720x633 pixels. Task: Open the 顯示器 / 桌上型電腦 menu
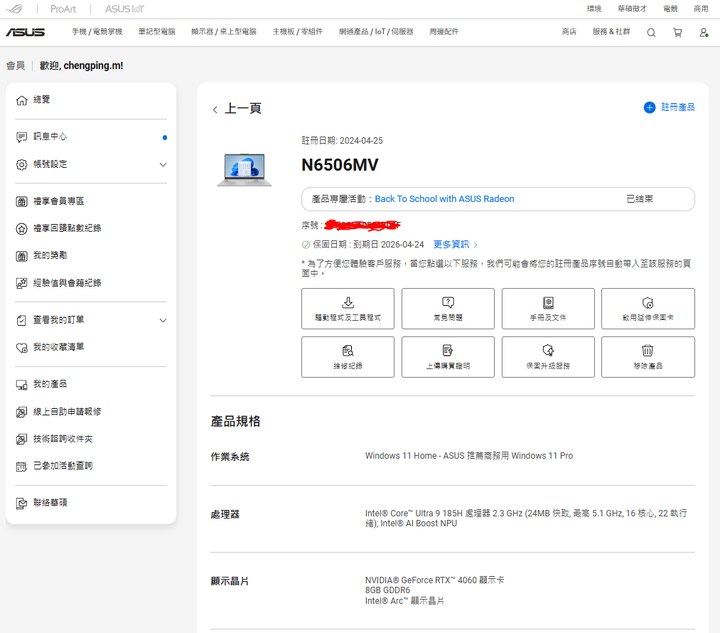click(x=224, y=32)
